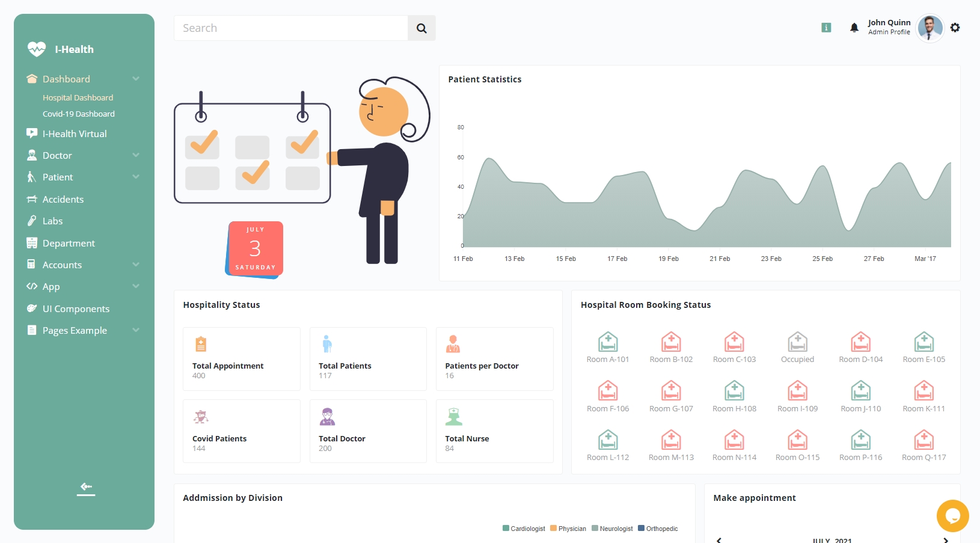Open the orange chat bubble button

[x=952, y=515]
